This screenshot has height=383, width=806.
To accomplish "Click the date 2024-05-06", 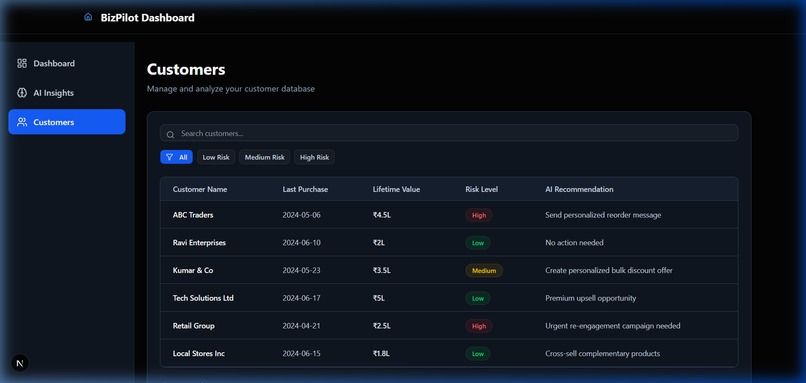I will [x=301, y=215].
